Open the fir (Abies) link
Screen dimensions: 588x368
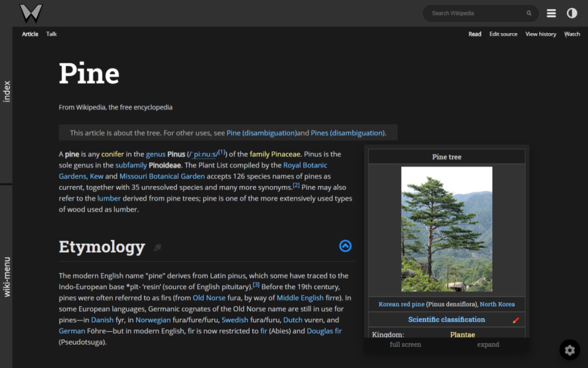click(x=264, y=331)
